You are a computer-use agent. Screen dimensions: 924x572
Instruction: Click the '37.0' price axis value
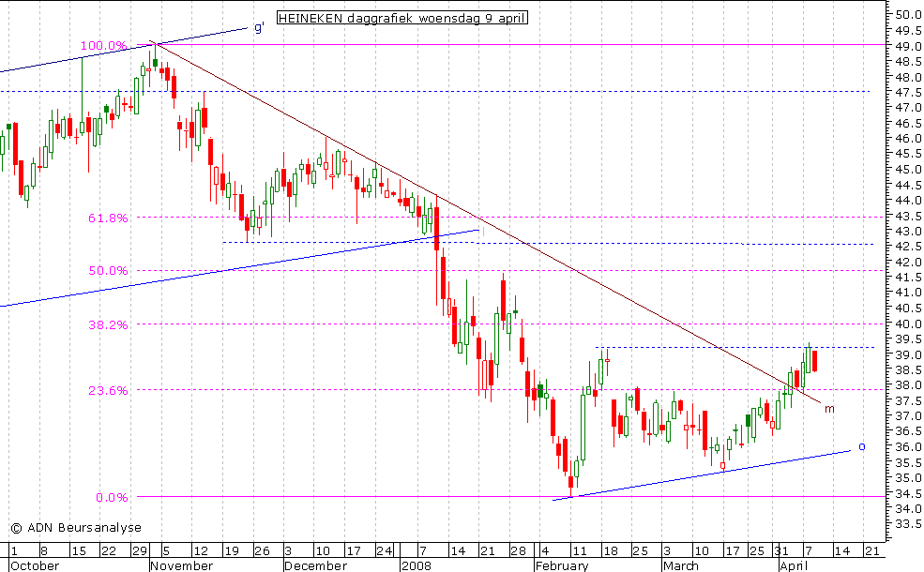point(908,416)
